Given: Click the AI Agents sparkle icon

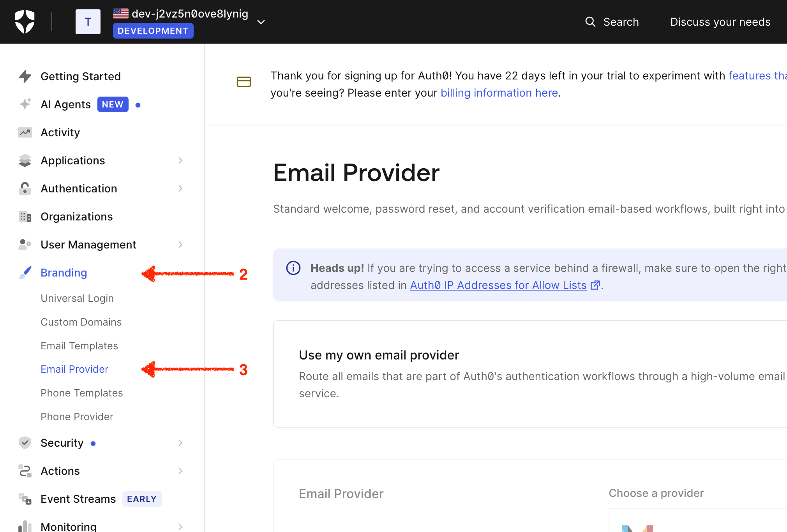Looking at the screenshot, I should [25, 104].
